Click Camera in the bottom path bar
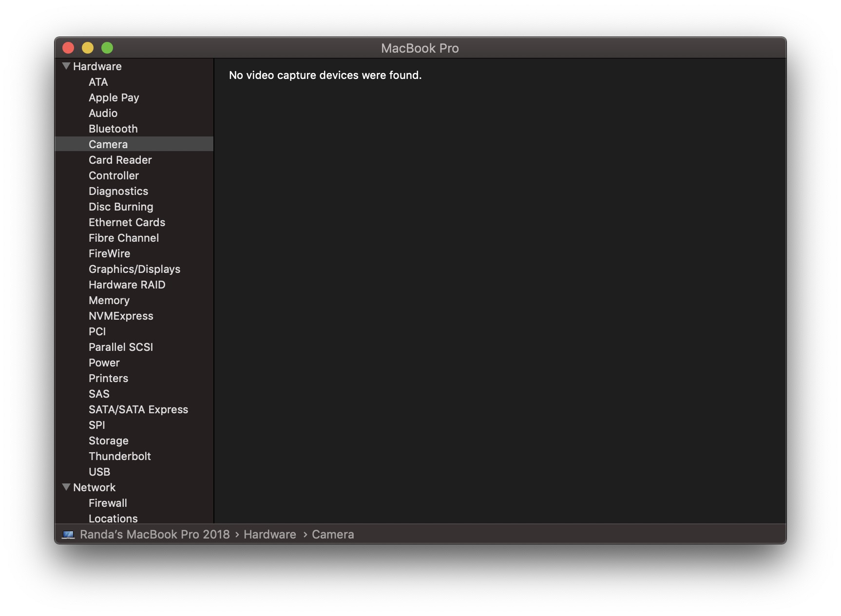Screen dimensions: 841x616 [333, 534]
